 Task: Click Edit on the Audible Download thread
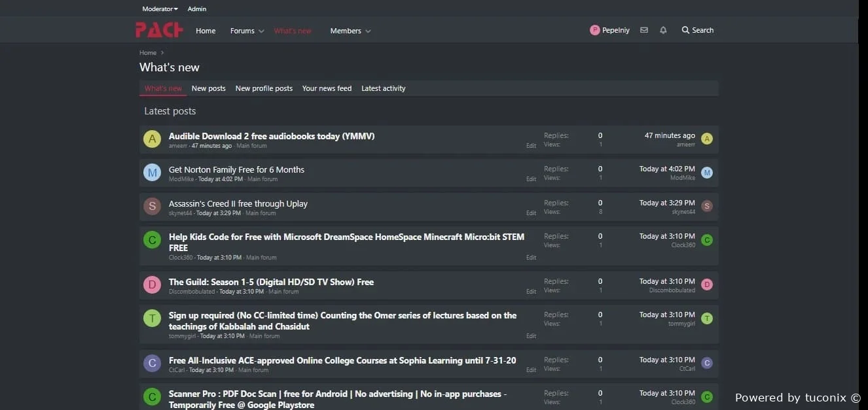point(531,146)
